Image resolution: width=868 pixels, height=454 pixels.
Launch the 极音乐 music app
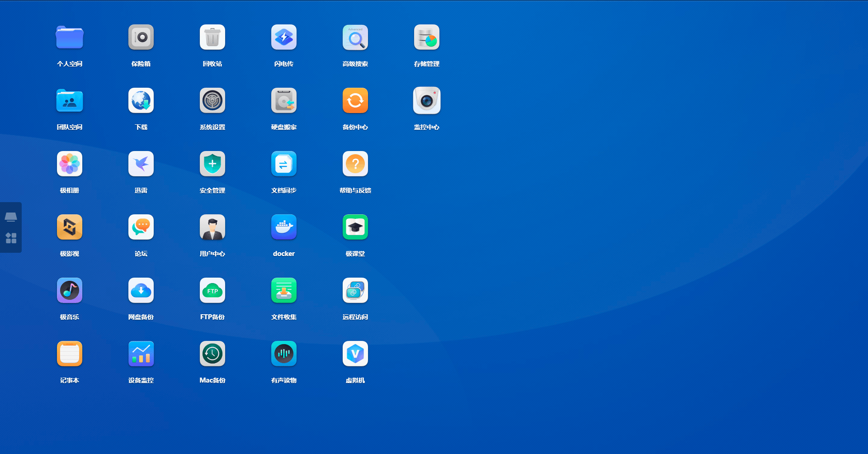(70, 290)
